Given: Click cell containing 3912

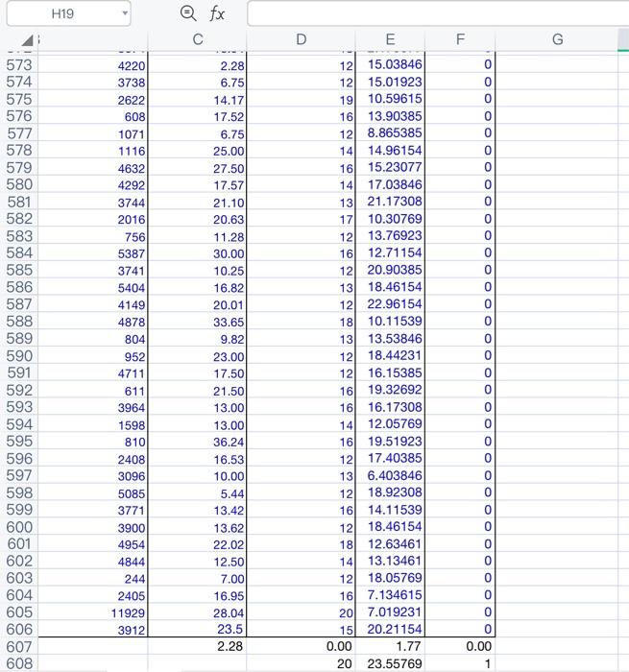Looking at the screenshot, I should point(93,630).
